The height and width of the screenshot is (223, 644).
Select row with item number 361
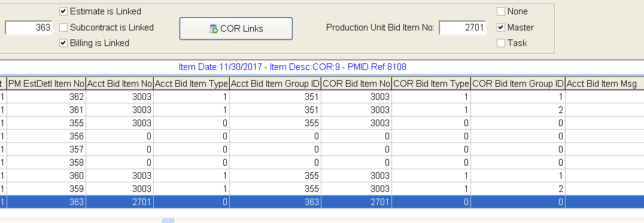[x=322, y=110]
